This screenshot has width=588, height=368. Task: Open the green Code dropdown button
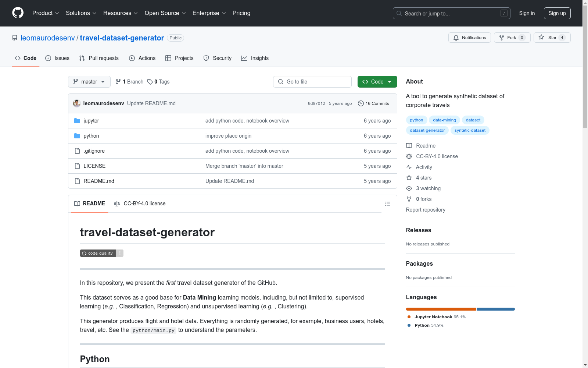coord(377,82)
